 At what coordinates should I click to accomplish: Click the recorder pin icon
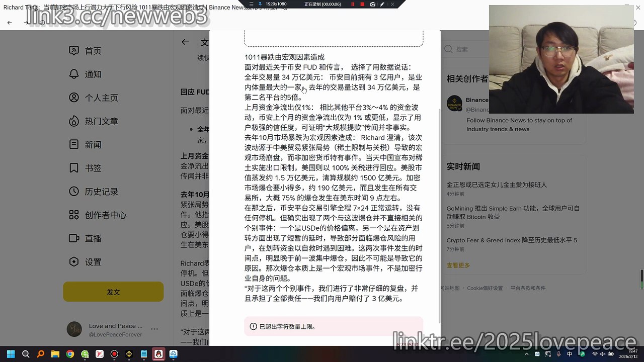tap(260, 4)
